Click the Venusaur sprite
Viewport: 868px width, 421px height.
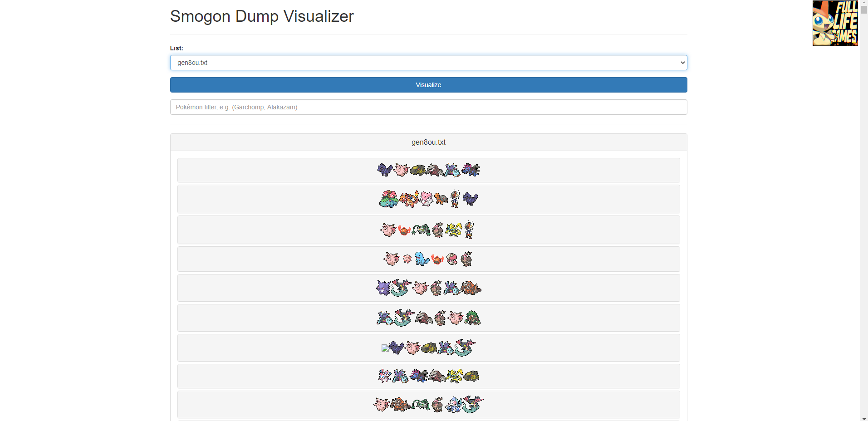(x=389, y=199)
